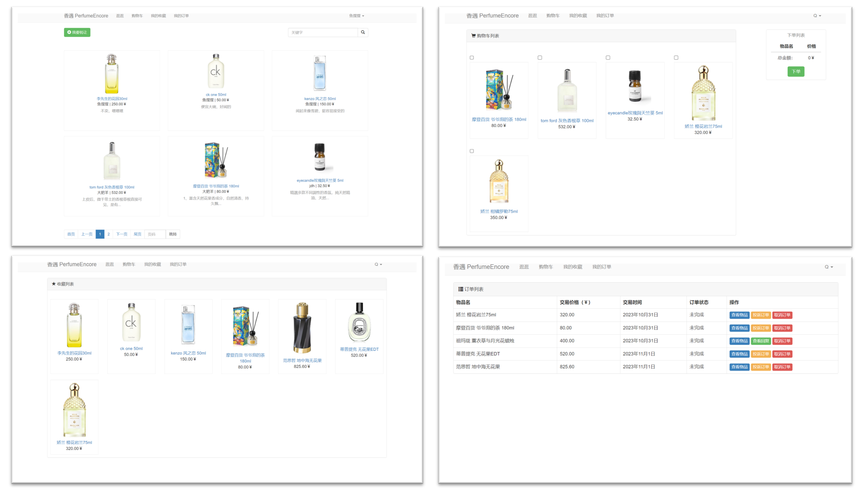Open 购物车 menu in the browse page
The width and height of the screenshot is (868, 492).
tap(137, 16)
